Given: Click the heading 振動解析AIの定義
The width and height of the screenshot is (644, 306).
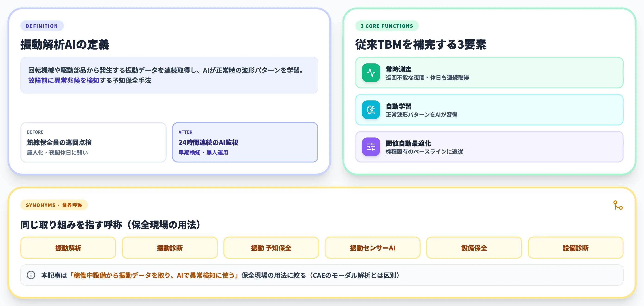Looking at the screenshot, I should pyautogui.click(x=65, y=44).
